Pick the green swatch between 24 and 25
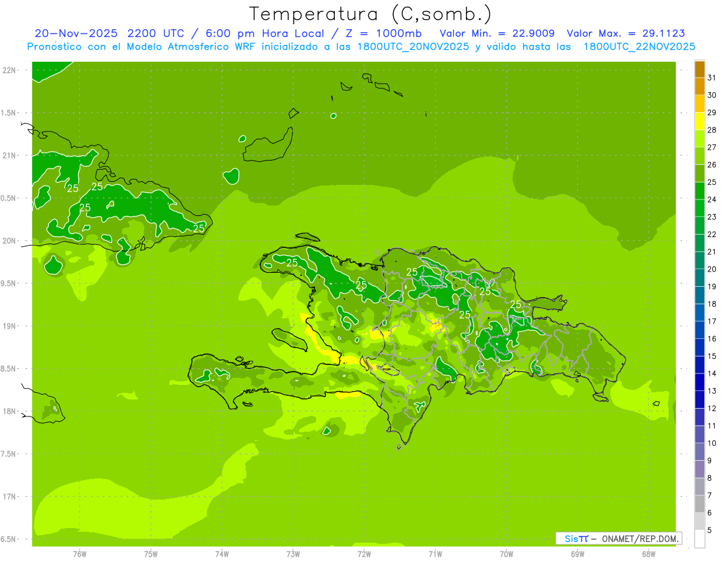Viewport: 728px width, 562px height. (x=699, y=191)
